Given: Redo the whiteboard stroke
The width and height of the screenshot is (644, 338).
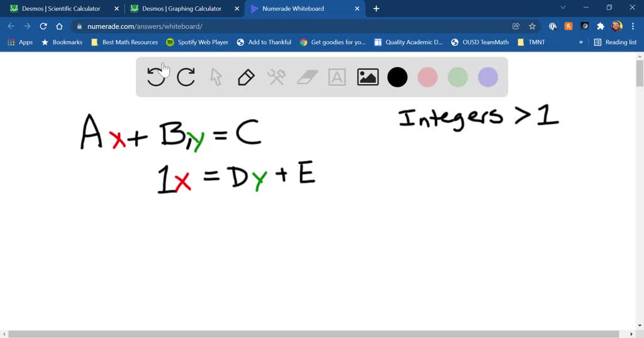Looking at the screenshot, I should [x=186, y=77].
